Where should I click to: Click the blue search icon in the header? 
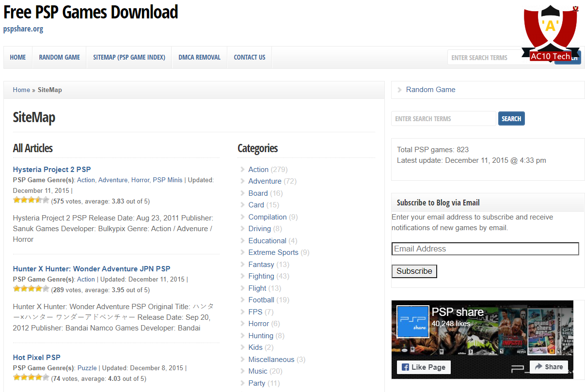tap(567, 57)
